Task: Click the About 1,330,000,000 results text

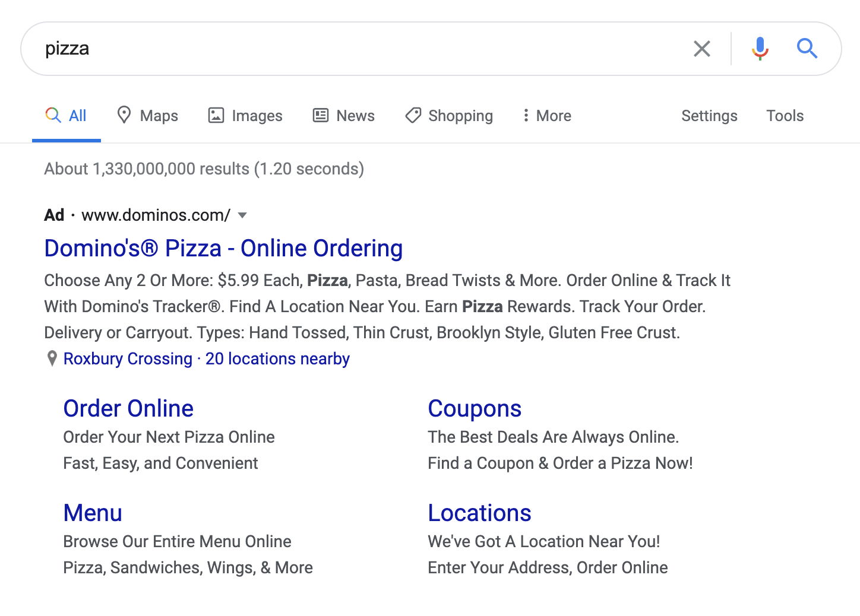Action: click(x=204, y=169)
